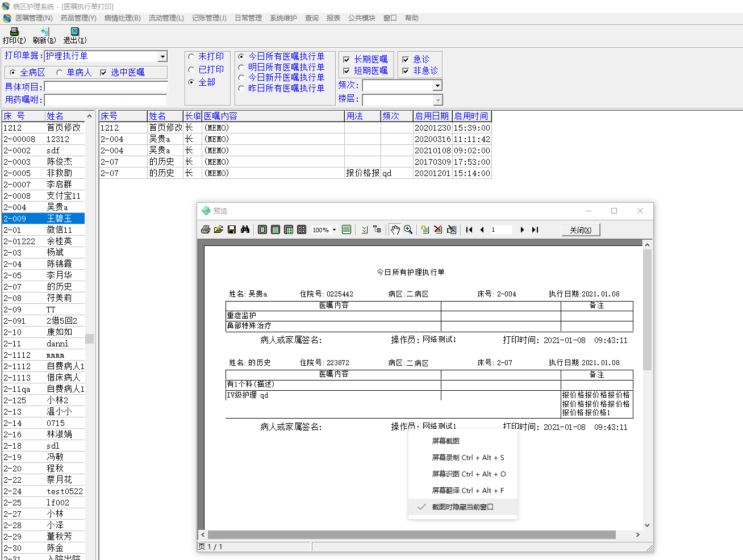This screenshot has height=560, width=743.
Task: Choose 屏幕截图 from the context menu
Action: (446, 441)
